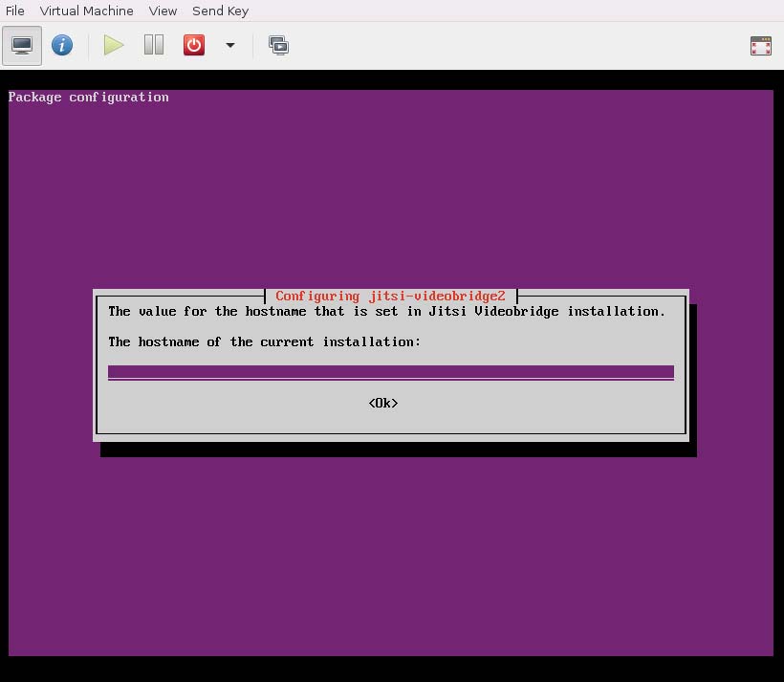Click the purple console area above the dialog

pos(390,191)
